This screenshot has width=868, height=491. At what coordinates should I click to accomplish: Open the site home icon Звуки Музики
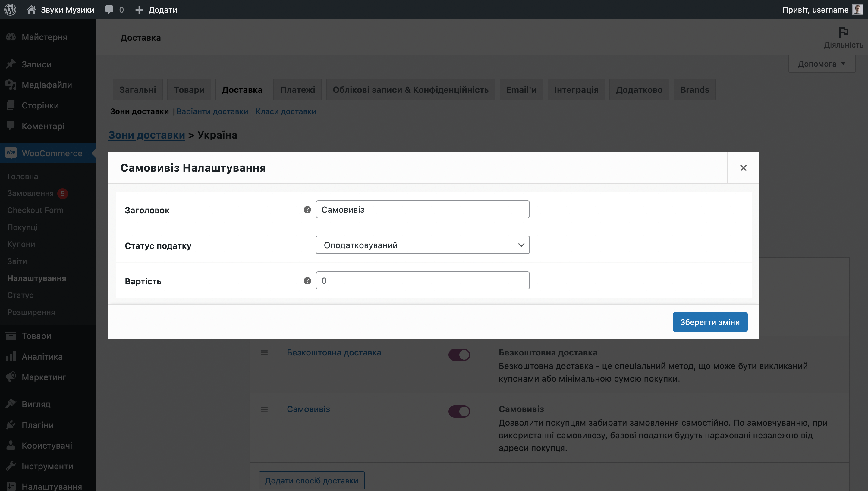point(31,9)
